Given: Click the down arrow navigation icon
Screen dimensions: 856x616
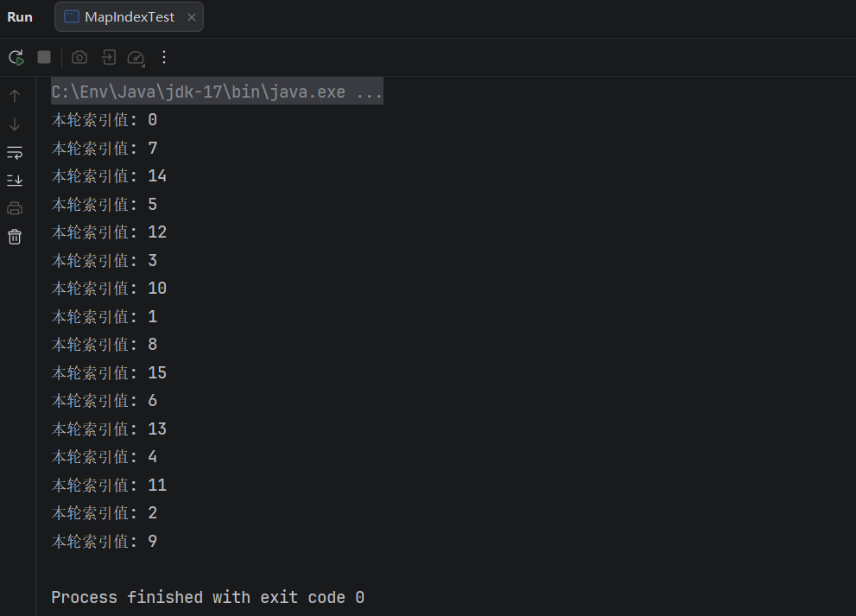Looking at the screenshot, I should tap(15, 124).
